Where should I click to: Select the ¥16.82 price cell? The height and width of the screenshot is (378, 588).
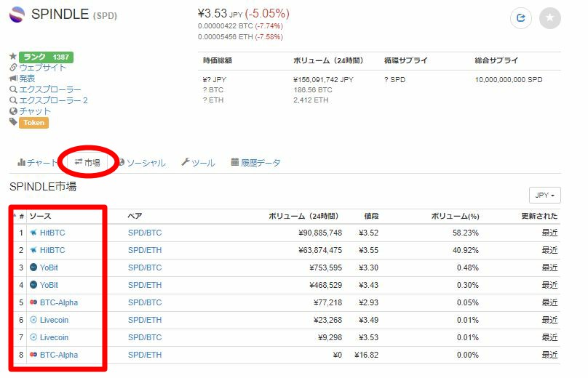tap(366, 355)
